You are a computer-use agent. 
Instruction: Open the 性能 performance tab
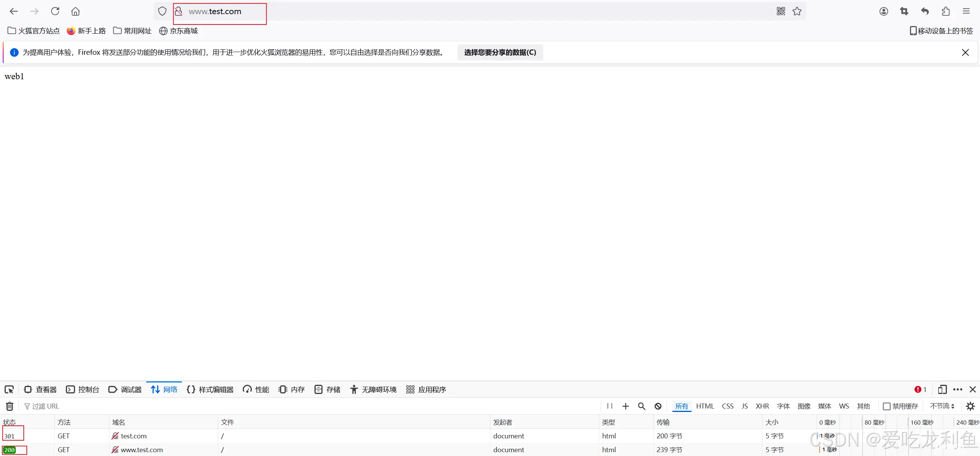click(x=256, y=389)
